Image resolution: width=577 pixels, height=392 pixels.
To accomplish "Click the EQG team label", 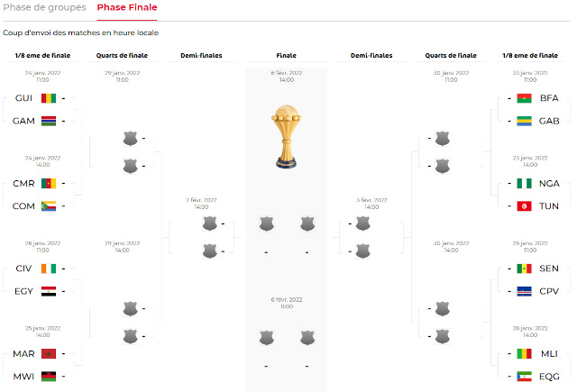I will point(549,377).
